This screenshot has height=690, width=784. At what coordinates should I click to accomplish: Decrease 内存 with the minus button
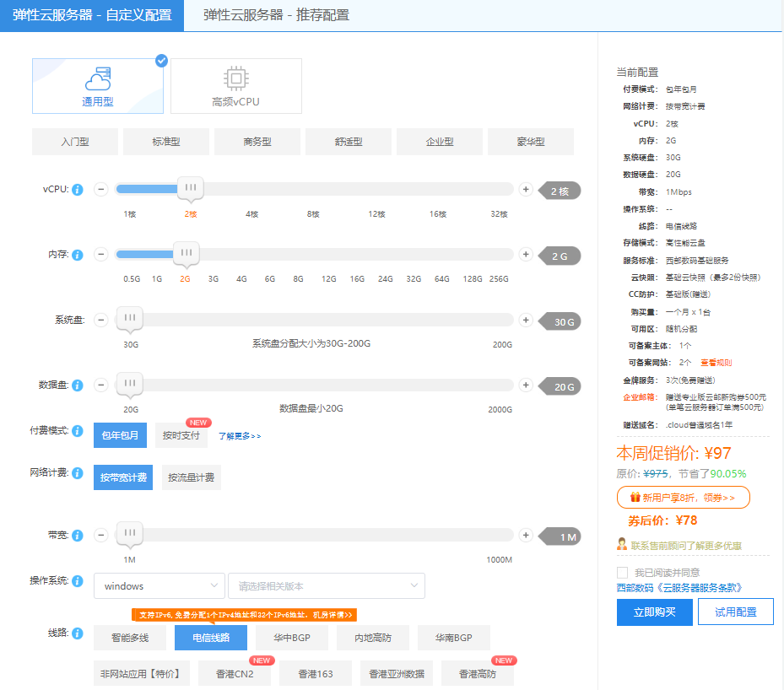coord(101,254)
